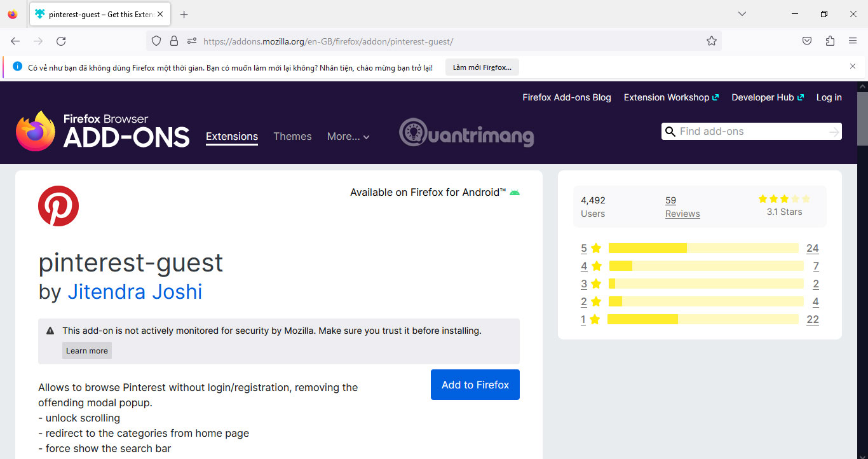Open the Firefox hamburger application menu
The height and width of the screenshot is (459, 868).
click(x=853, y=41)
